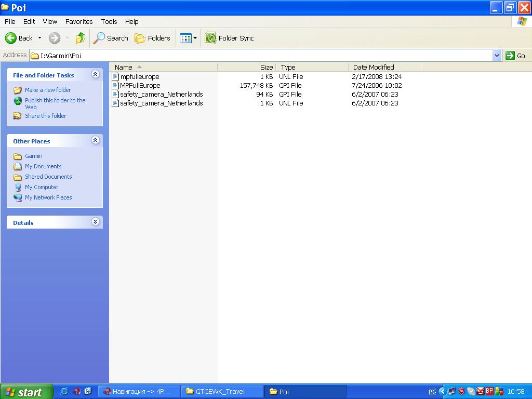Click Share this folder link

(46, 116)
